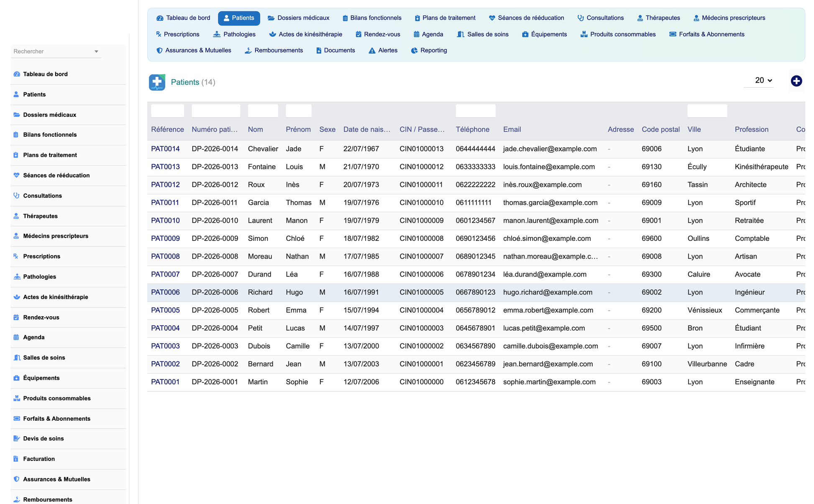Open Médecins prescripteurs in sidebar
814x504 pixels.
coord(56,236)
